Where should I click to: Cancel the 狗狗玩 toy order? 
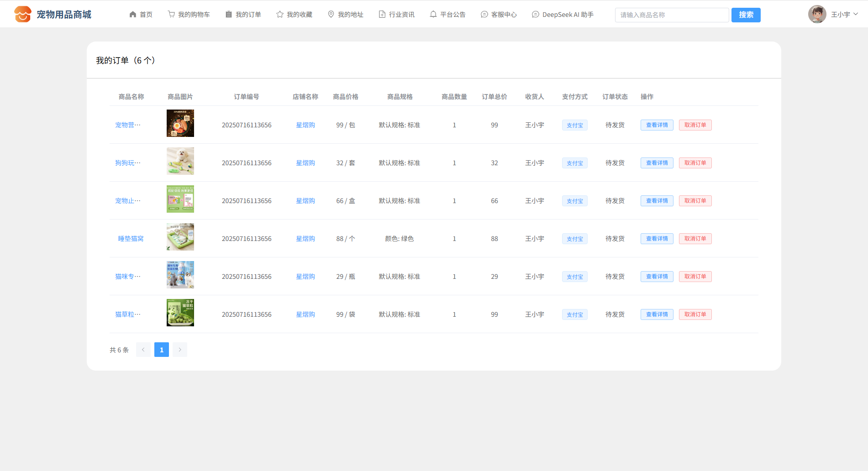[x=695, y=163]
